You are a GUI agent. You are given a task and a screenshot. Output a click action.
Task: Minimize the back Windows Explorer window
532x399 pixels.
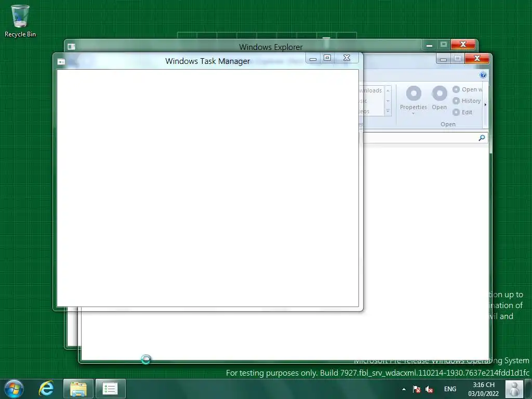coord(429,45)
